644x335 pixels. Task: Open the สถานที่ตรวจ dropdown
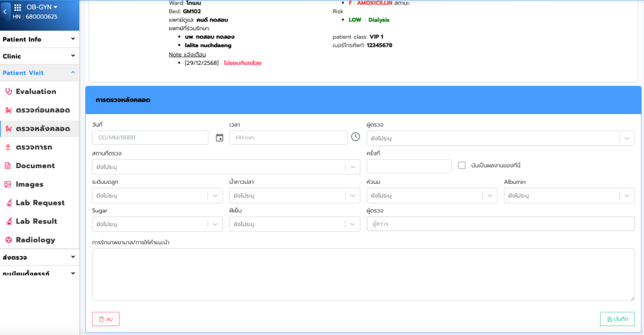(352, 167)
